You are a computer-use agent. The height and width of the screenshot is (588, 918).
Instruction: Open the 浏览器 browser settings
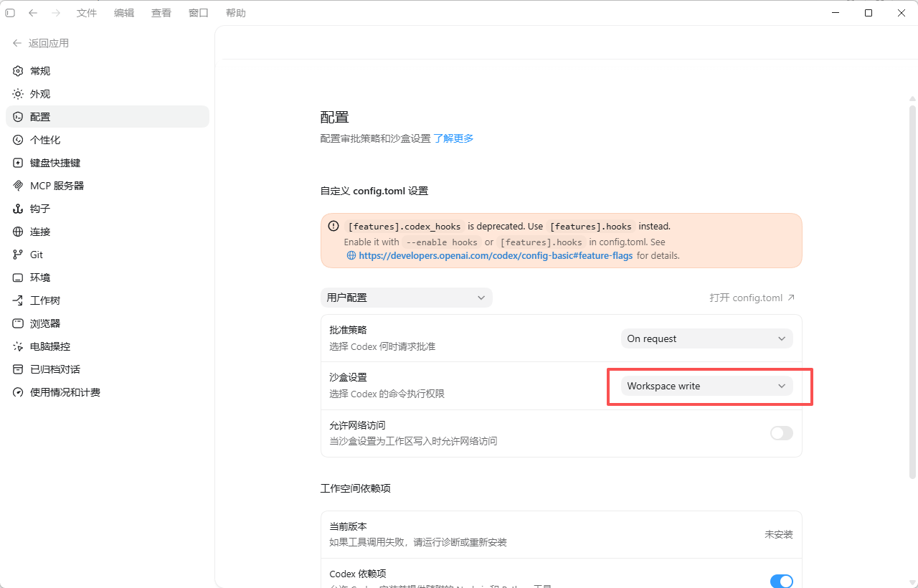[108, 323]
